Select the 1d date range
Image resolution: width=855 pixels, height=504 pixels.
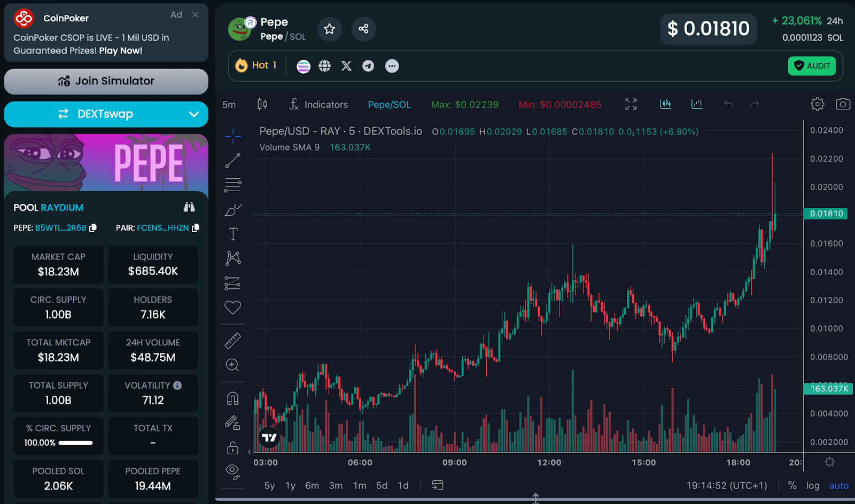[403, 485]
